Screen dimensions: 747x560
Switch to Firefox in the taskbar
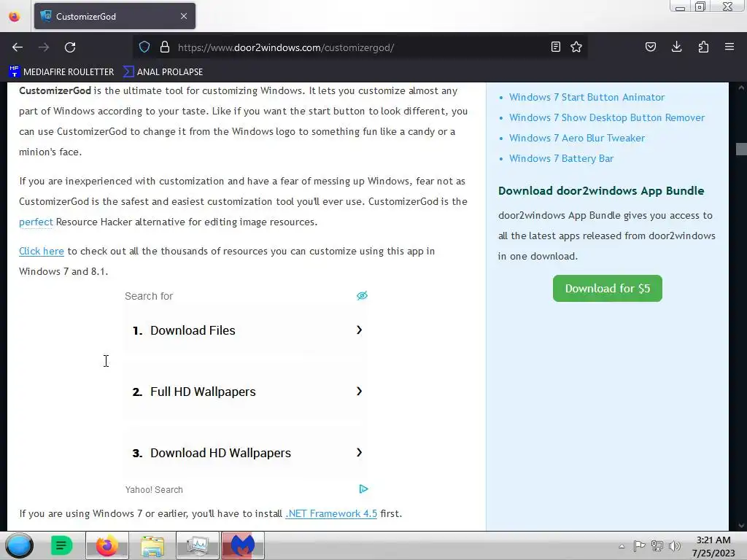point(107,545)
